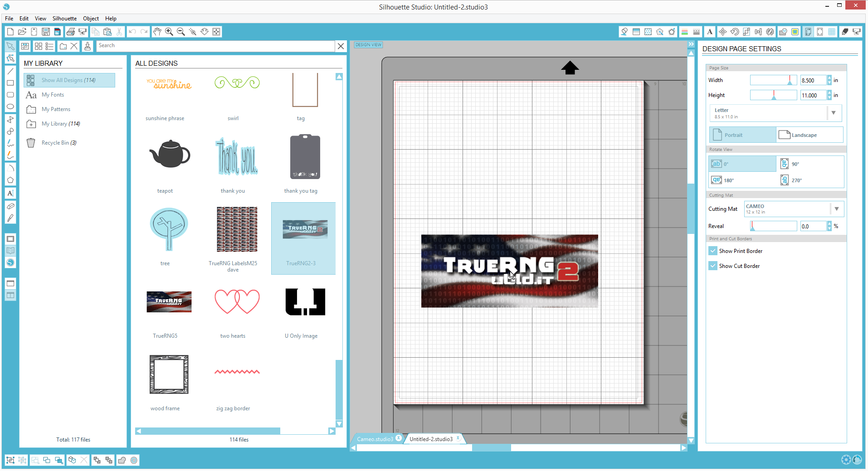Open the Line Color panel icon
This screenshot has width=868, height=471.
[685, 32]
